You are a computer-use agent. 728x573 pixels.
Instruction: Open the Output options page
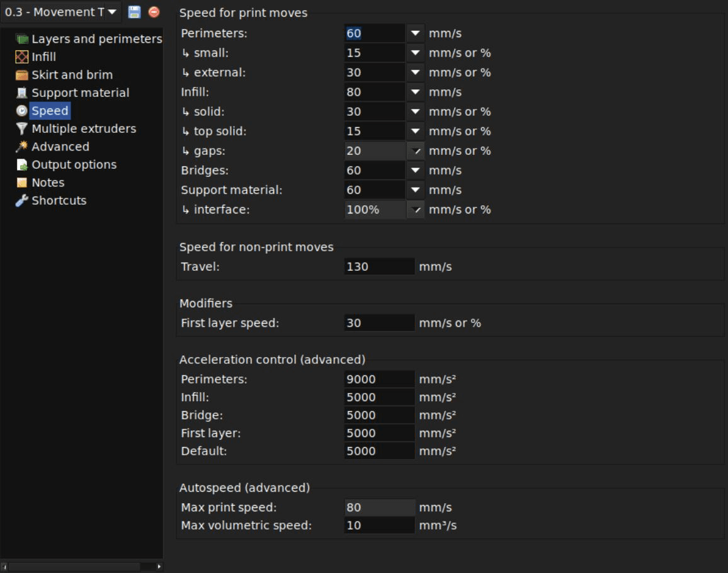(74, 165)
